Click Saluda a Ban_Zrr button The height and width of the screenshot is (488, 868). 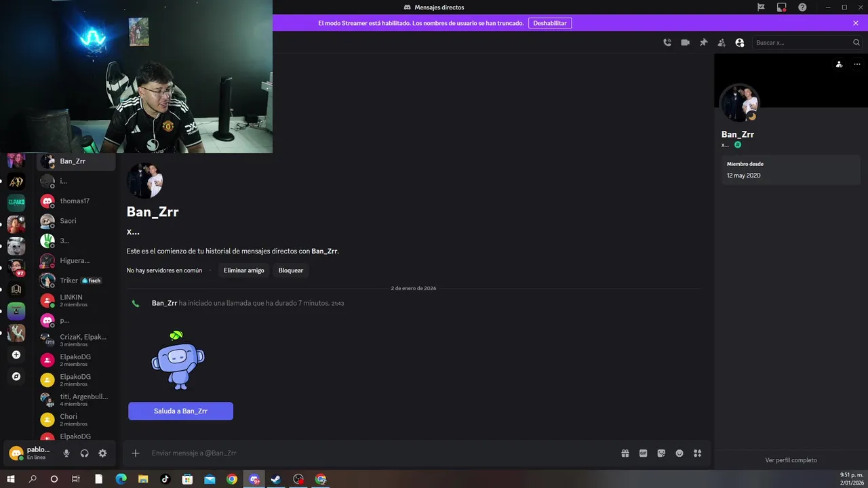180,411
